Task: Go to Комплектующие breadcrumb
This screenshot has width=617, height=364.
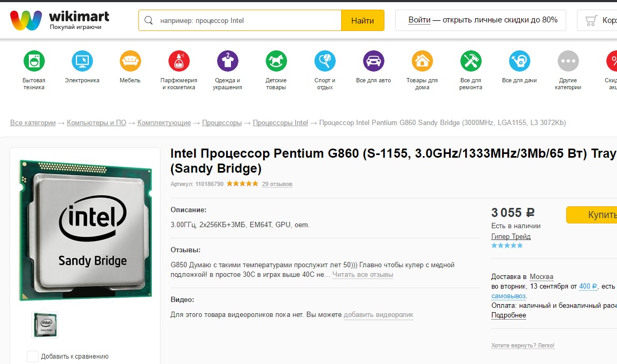Action: pyautogui.click(x=164, y=123)
